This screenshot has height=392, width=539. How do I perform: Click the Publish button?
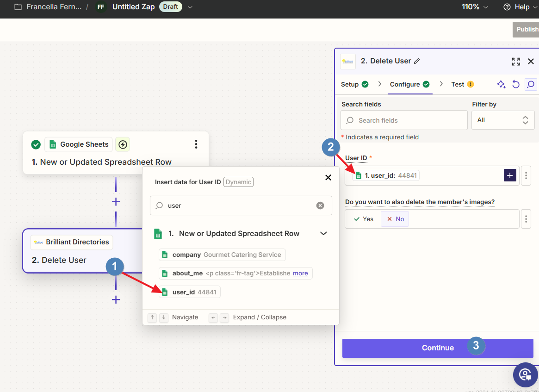click(x=526, y=30)
